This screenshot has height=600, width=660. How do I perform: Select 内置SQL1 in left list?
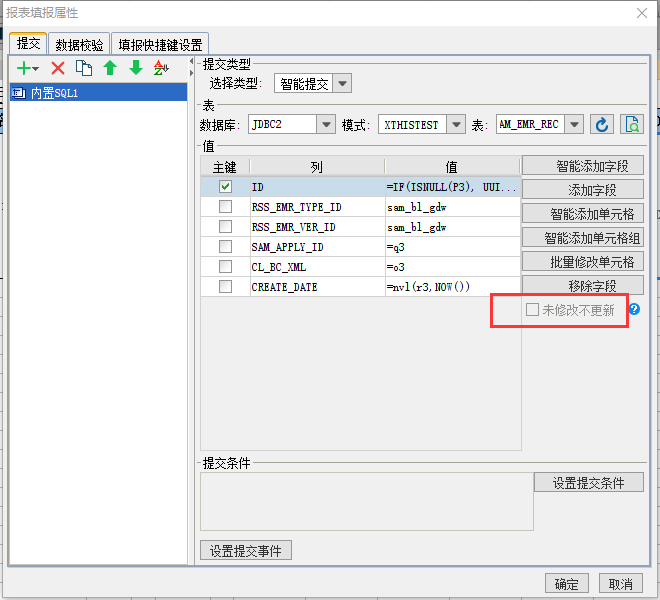pyautogui.click(x=98, y=92)
